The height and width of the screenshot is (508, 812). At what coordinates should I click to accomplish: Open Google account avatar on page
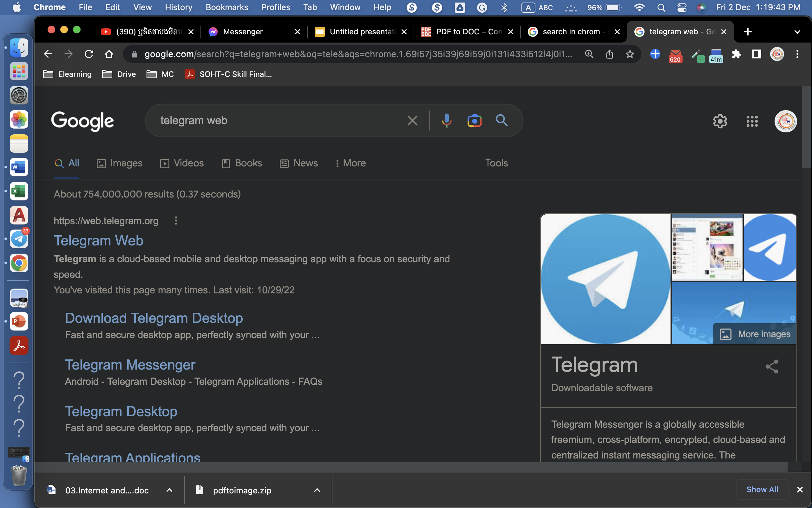tap(785, 121)
